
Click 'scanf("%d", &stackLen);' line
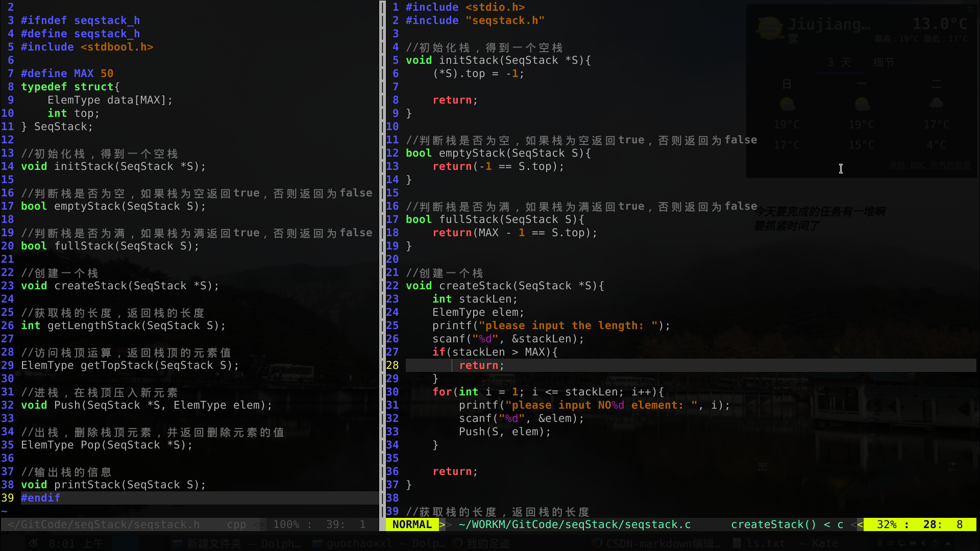[x=508, y=339]
